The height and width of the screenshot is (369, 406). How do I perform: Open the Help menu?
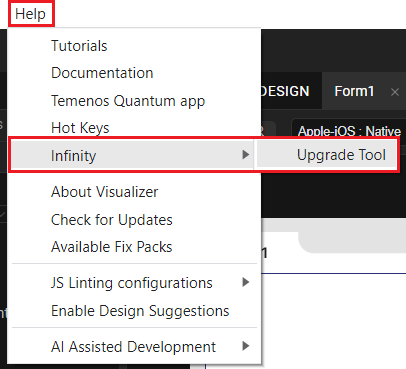click(x=31, y=14)
